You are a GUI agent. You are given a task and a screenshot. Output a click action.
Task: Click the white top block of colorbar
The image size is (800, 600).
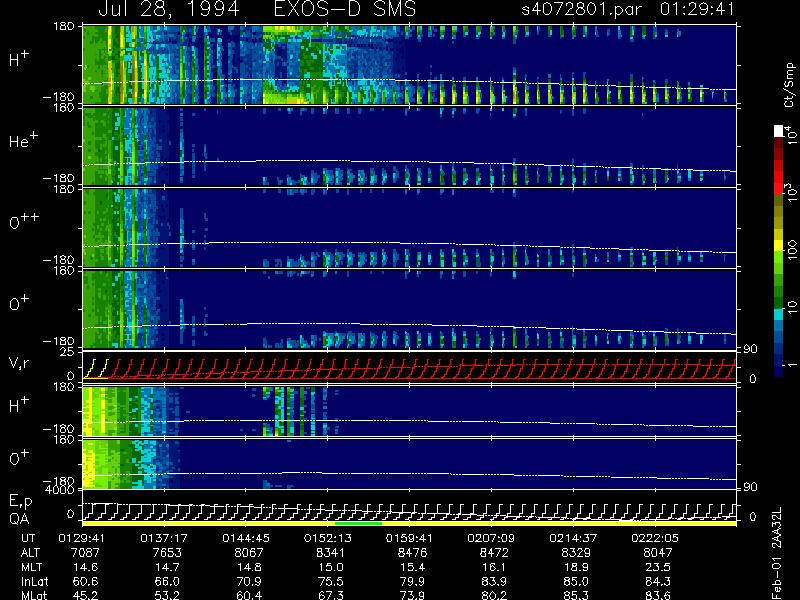coord(779,131)
